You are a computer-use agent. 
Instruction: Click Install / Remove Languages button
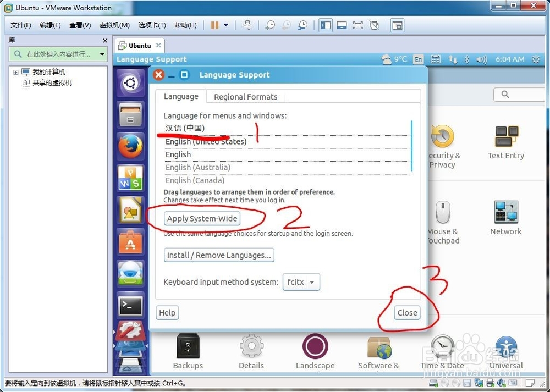pos(219,255)
